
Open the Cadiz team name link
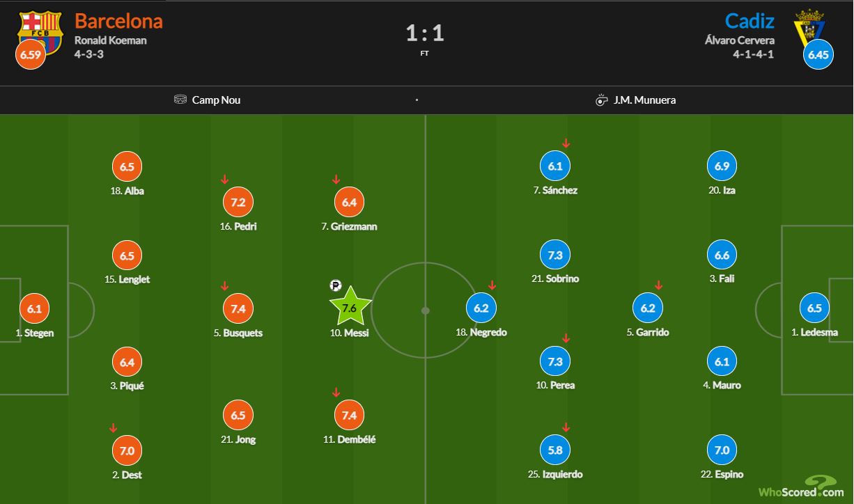[x=750, y=21]
